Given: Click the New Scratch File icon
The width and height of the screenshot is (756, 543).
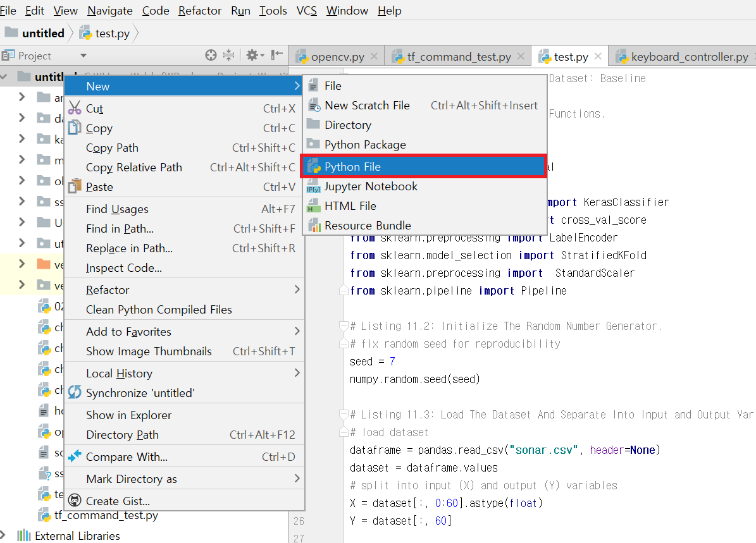Looking at the screenshot, I should [x=314, y=105].
